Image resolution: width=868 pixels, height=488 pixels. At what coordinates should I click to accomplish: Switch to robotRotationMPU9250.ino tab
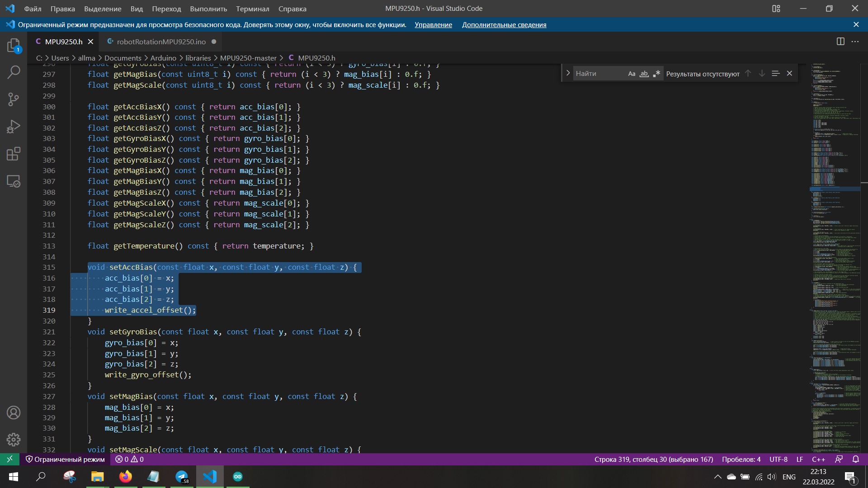(x=161, y=42)
